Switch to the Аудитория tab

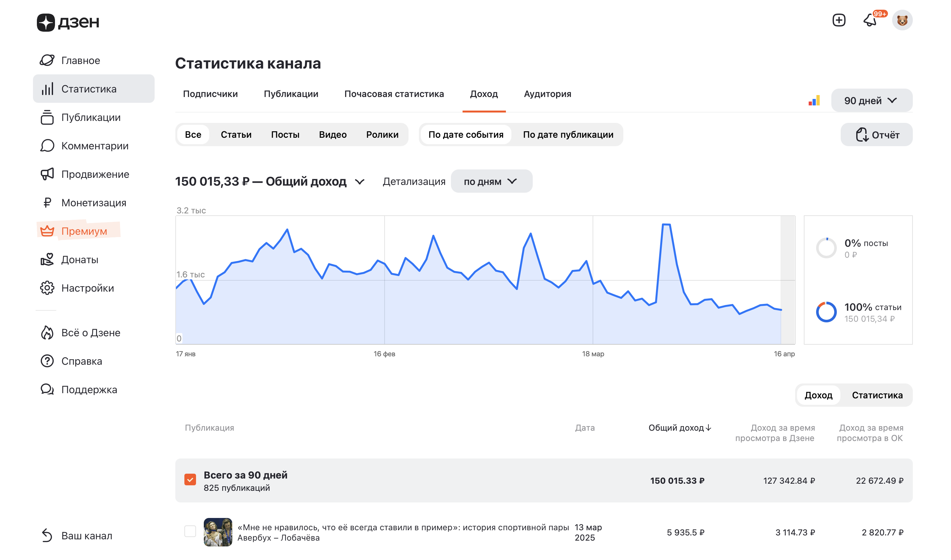[x=547, y=94]
